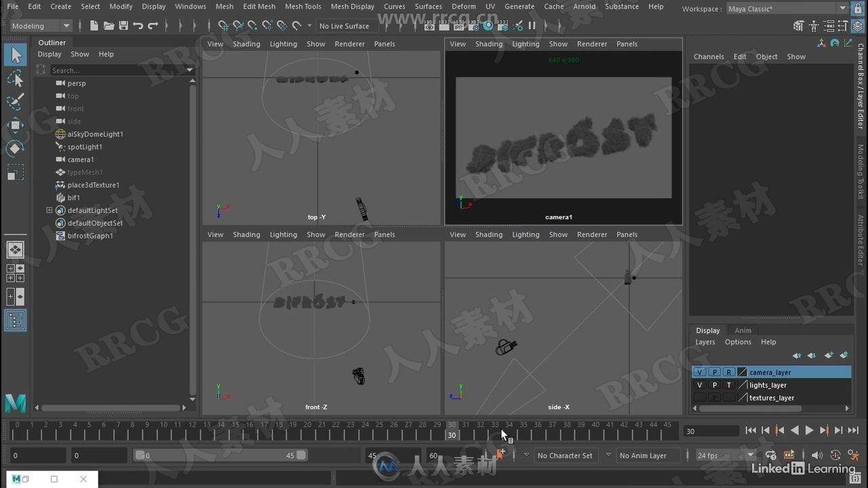
Task: Toggle audio speaker icon
Action: (817, 455)
